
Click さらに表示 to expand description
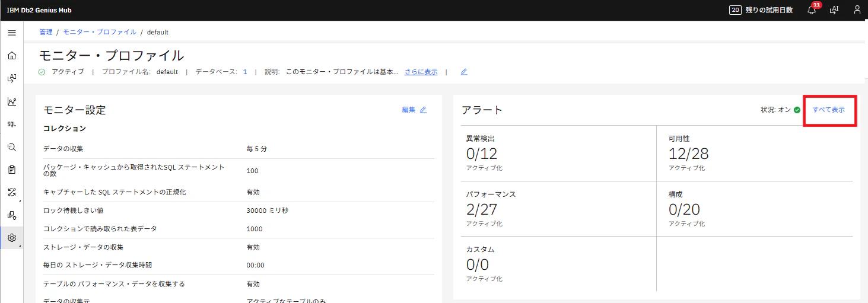tap(421, 72)
